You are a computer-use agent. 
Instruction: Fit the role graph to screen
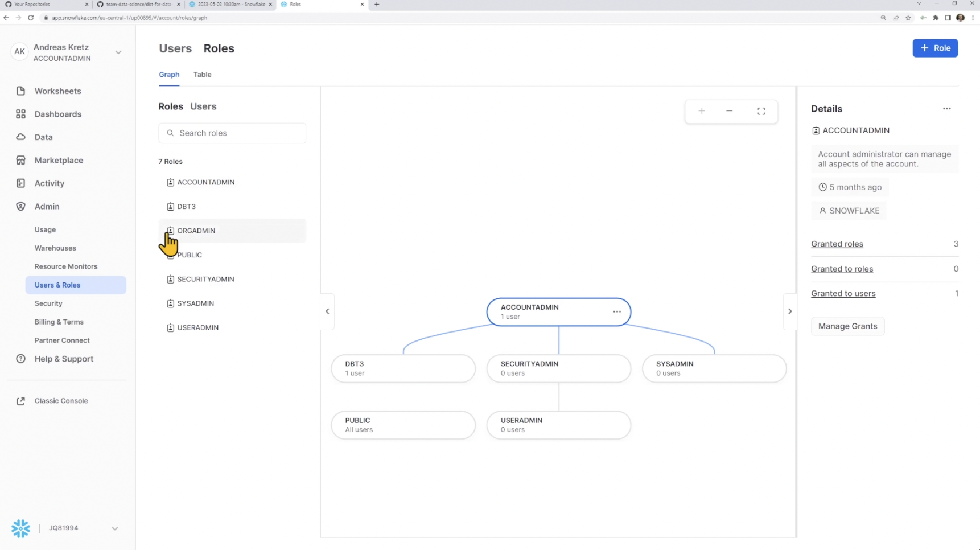pos(761,111)
